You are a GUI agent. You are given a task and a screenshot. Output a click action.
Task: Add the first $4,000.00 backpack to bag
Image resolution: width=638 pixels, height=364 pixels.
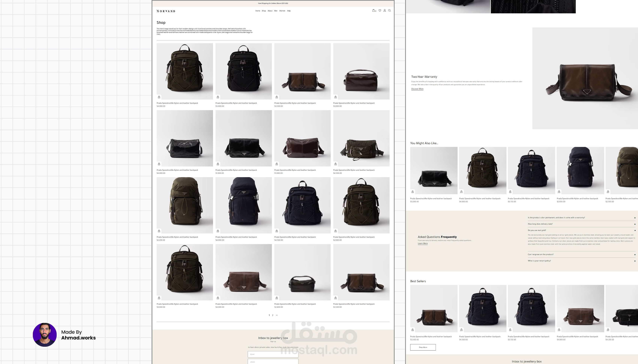point(159,97)
